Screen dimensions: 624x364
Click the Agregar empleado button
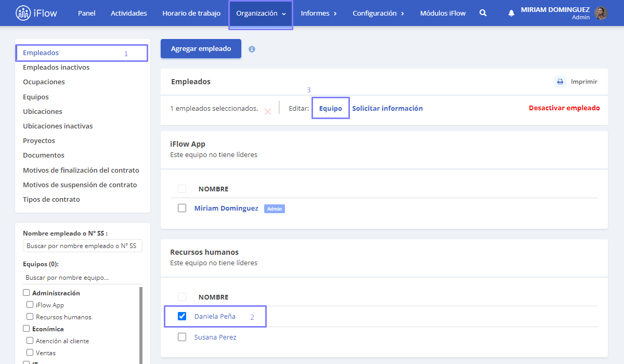(201, 48)
